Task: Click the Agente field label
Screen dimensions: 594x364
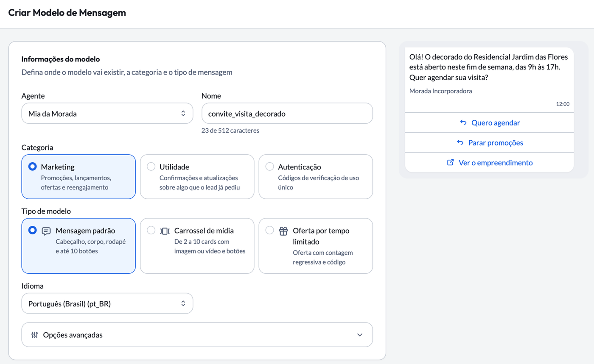Action: [33, 96]
